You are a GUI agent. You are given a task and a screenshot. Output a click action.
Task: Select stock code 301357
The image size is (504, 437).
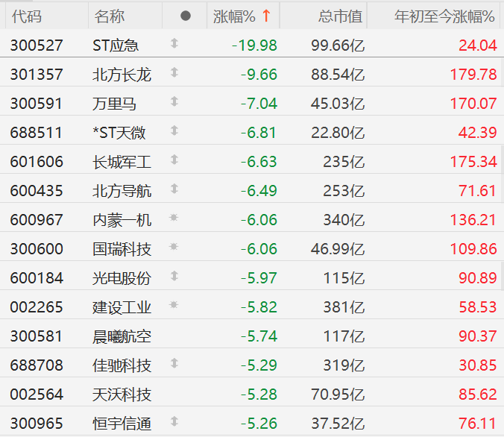tap(37, 75)
